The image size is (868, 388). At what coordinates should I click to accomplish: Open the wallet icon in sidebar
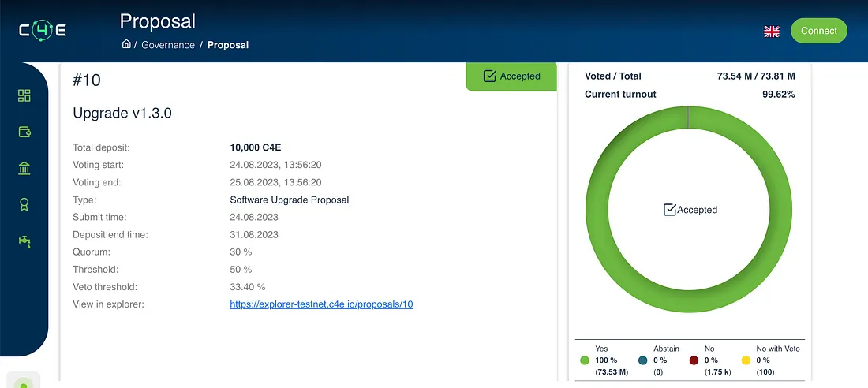[x=24, y=132]
